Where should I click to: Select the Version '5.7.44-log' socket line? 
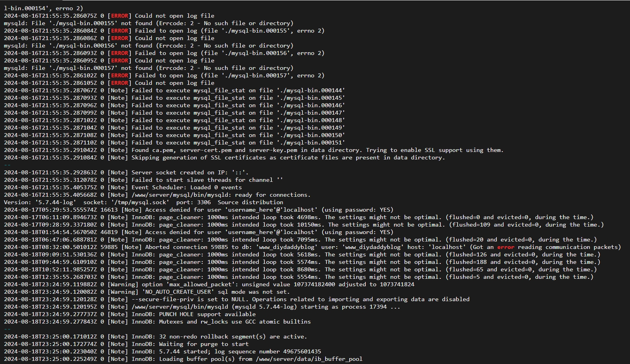coord(143,202)
